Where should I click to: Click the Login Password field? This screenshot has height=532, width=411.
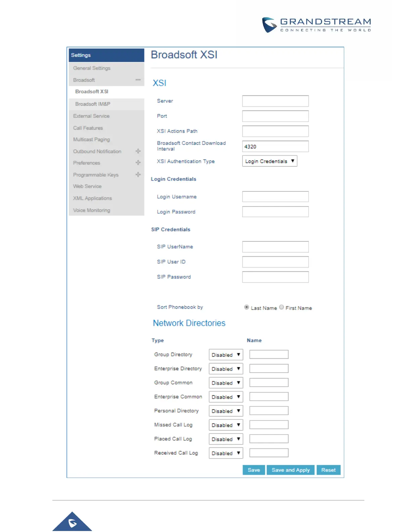tap(275, 212)
